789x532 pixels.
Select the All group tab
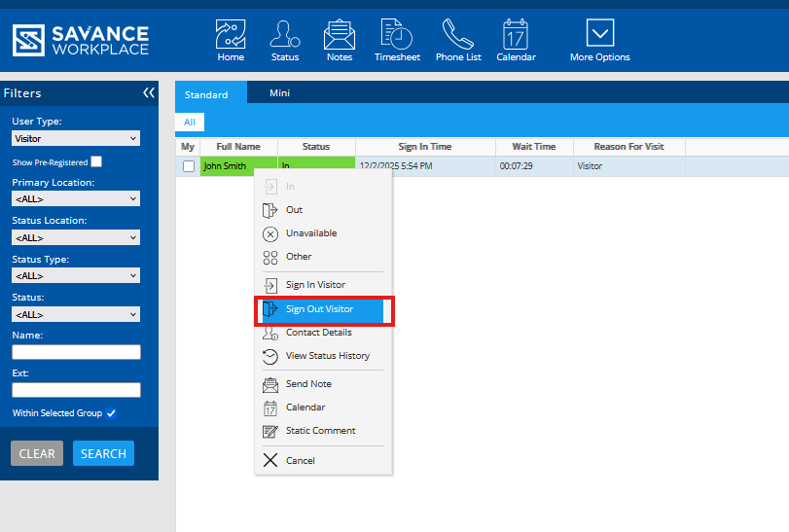pos(190,123)
